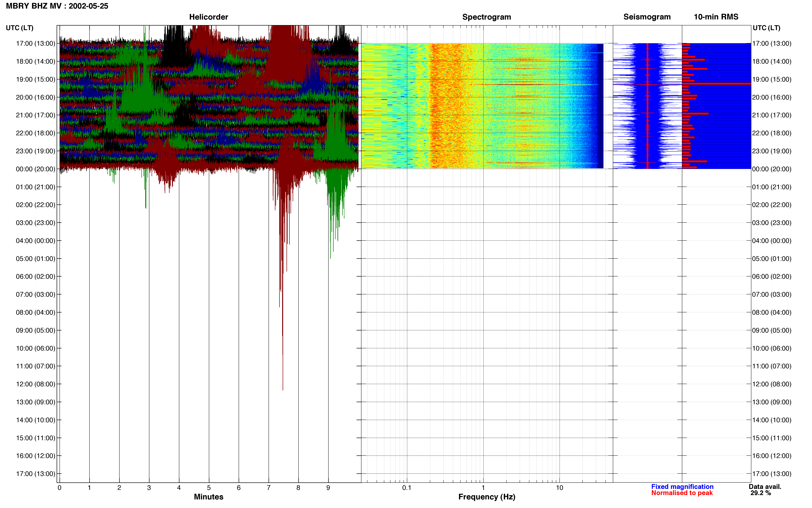This screenshot has height=508, width=812.
Task: Click the plot title MBRY BHZ MV : 2002-05-25
Action: coord(57,6)
